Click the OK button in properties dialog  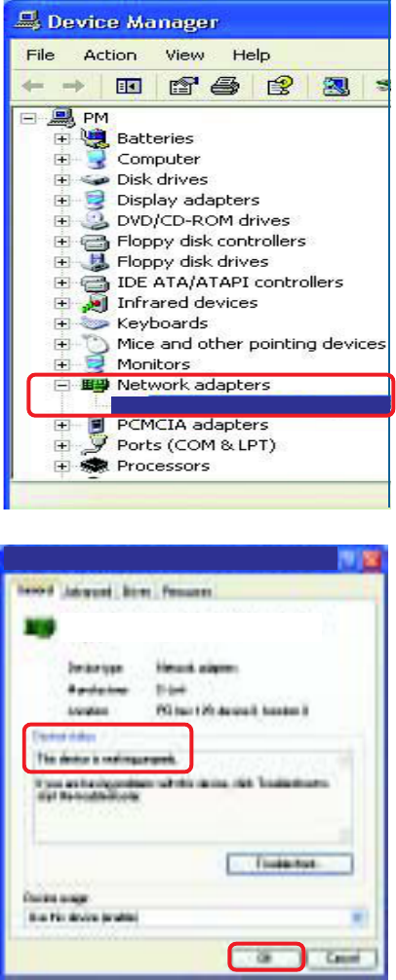(x=266, y=957)
